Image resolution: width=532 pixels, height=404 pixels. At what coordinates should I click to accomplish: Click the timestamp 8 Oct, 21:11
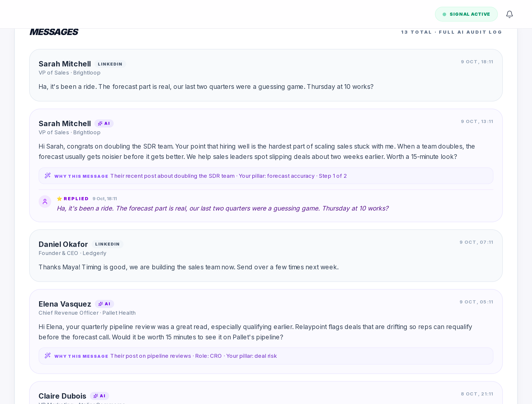477,394
